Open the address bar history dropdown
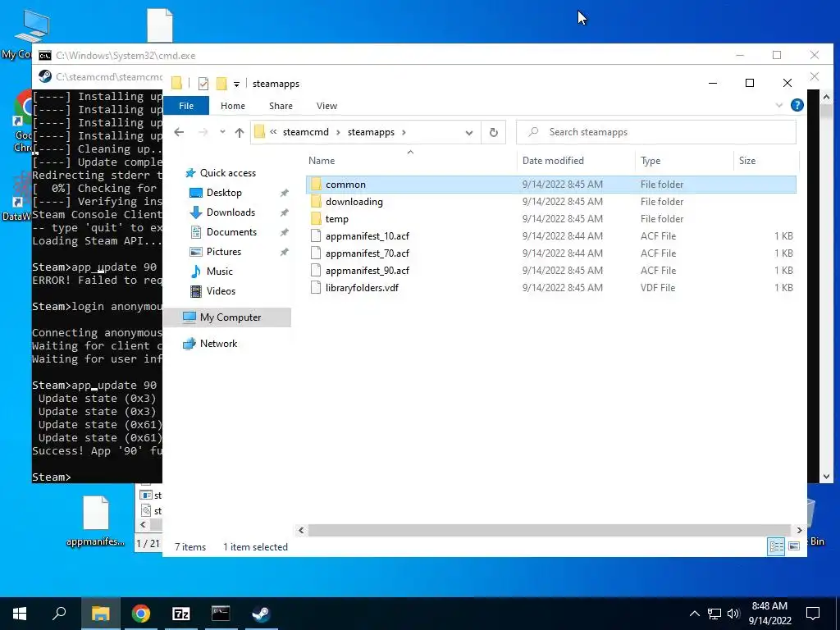 click(469, 132)
